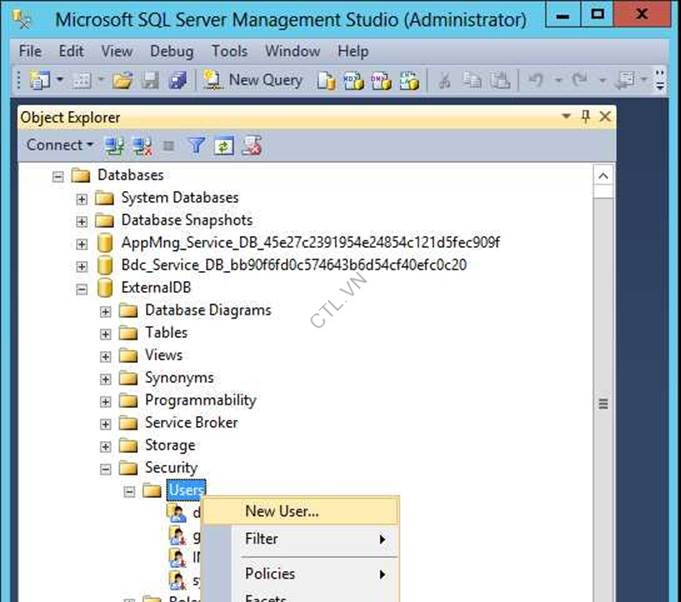Viewport: 681px width, 602px height.
Task: Click the Save All icon in toolbar
Action: click(178, 80)
